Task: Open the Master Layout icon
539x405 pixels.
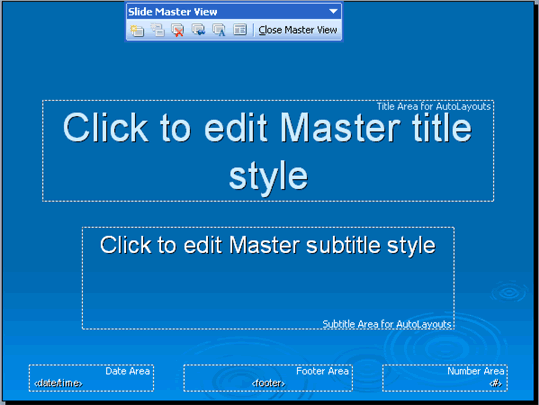Action: (240, 30)
